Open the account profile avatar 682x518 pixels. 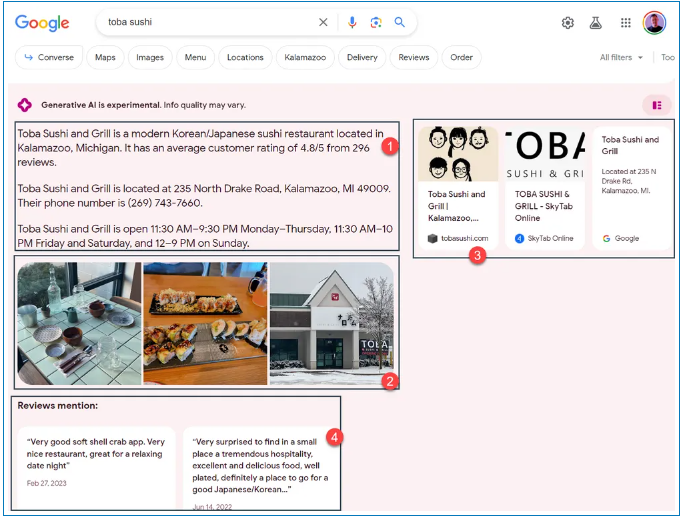(655, 23)
